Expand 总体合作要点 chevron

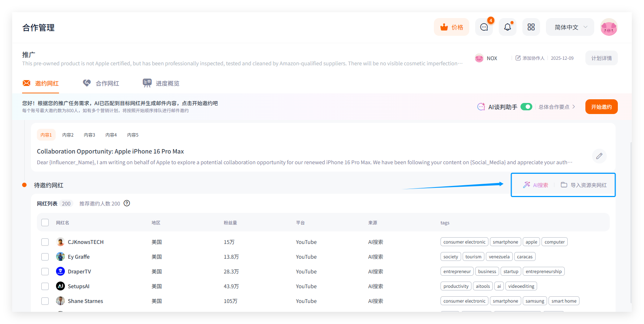pyautogui.click(x=574, y=107)
